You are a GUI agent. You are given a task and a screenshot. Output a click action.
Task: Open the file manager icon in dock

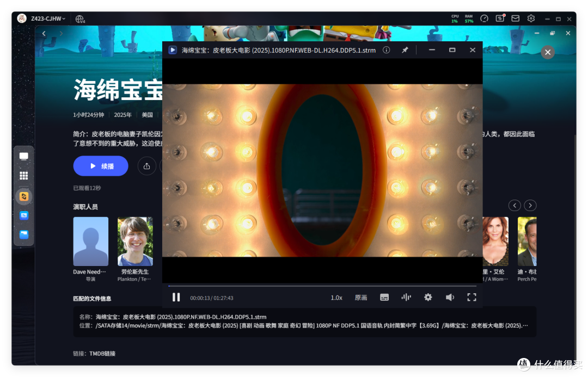(x=23, y=234)
